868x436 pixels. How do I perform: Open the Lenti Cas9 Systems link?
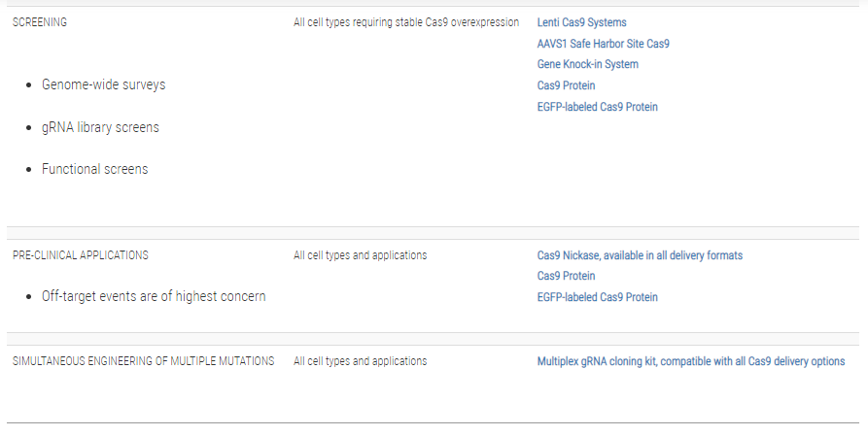[582, 22]
